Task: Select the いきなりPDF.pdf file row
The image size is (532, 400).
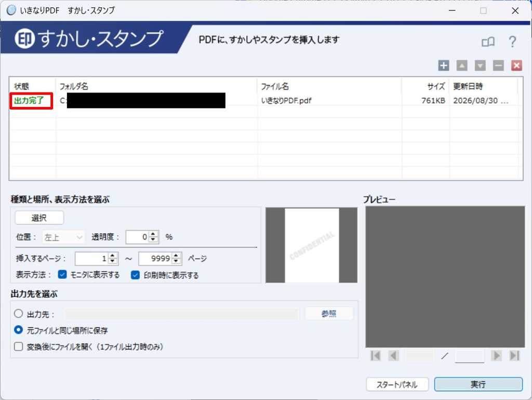Action: click(265, 100)
